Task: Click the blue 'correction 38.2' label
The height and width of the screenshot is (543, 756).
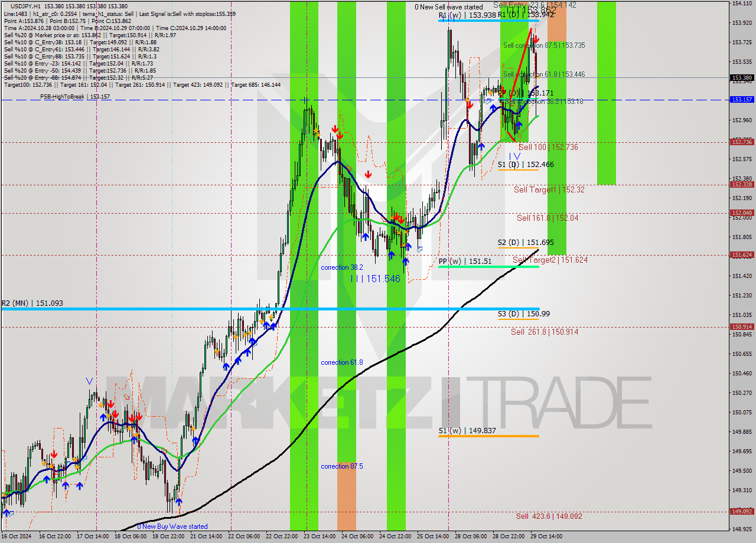Action: 342,267
